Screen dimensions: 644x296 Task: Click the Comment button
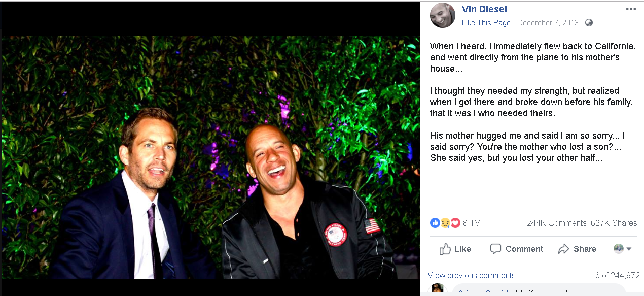click(516, 249)
